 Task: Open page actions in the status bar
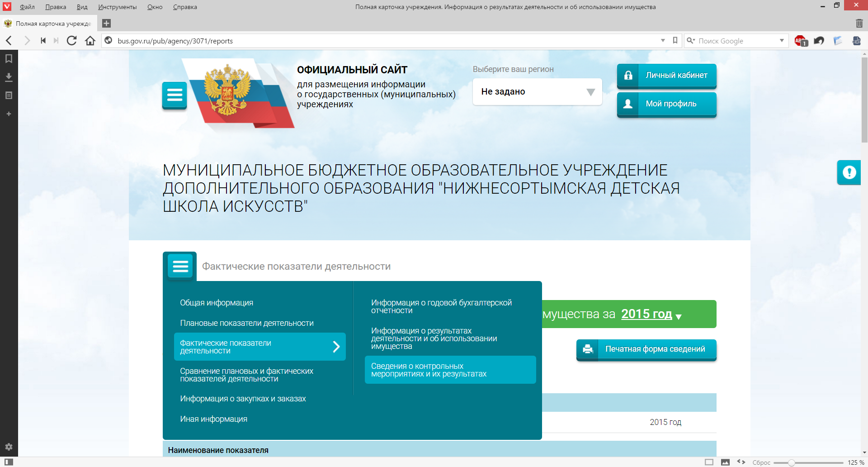[741, 462]
